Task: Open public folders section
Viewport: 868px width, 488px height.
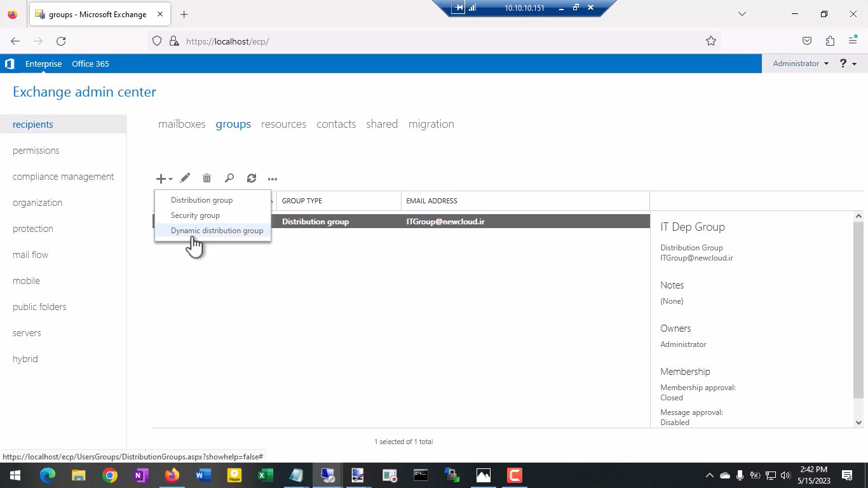Action: [39, 307]
